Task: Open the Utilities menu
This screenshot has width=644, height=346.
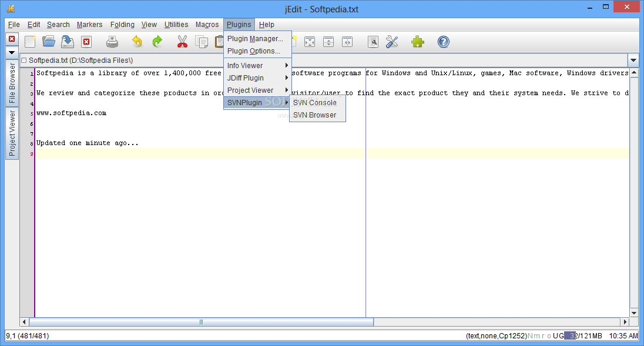Action: coord(176,25)
